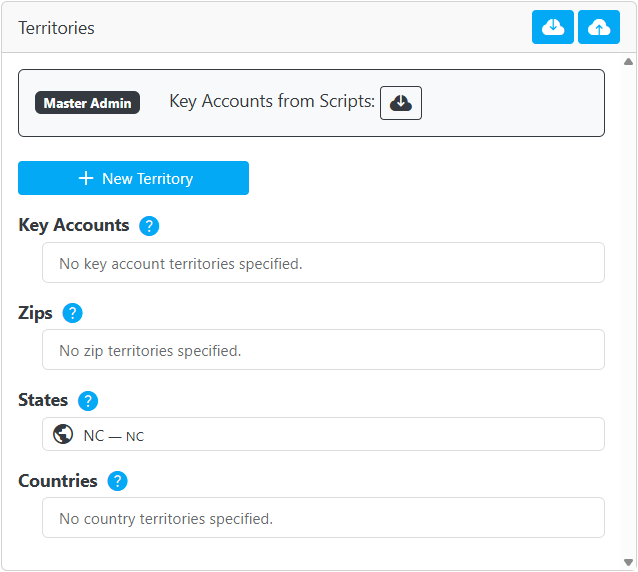Download Key Accounts from Scripts
Screen dimensions: 638x572
(x=401, y=102)
